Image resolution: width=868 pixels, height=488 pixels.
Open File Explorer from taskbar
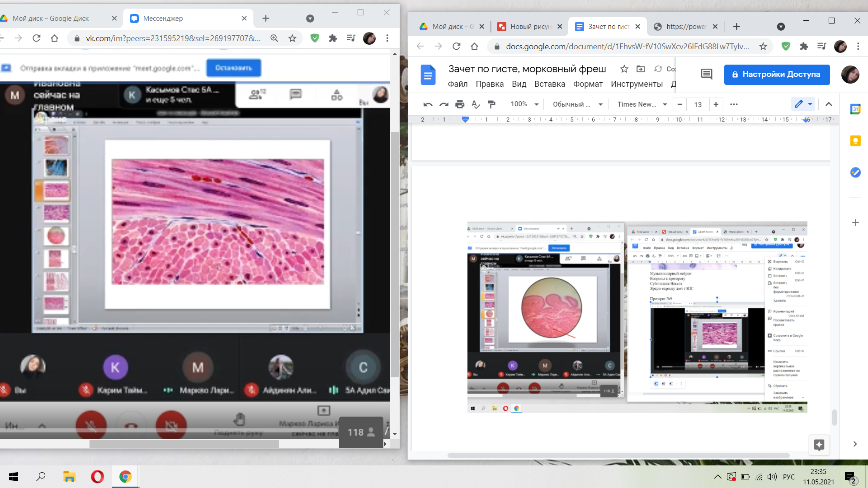tap(69, 477)
